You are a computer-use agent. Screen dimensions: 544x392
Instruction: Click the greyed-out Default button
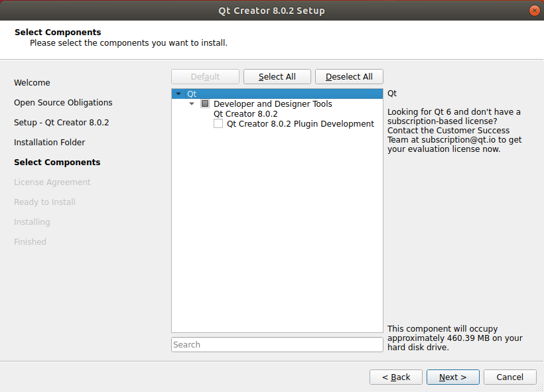tap(205, 77)
